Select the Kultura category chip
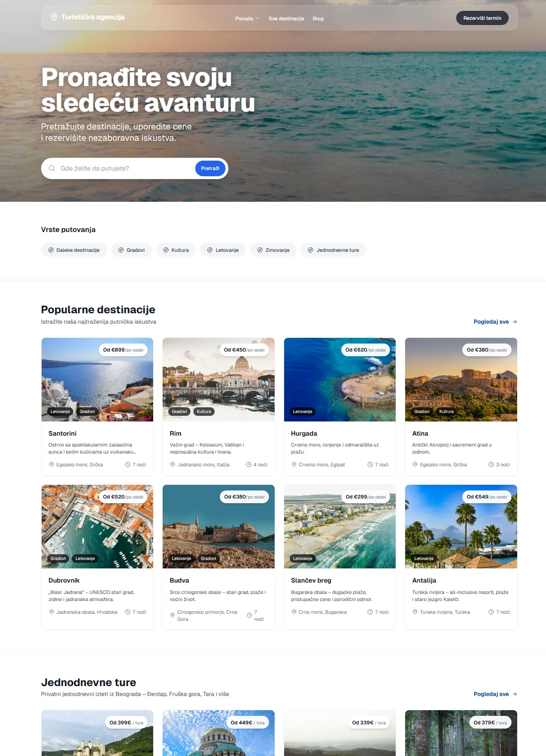 [x=176, y=250]
